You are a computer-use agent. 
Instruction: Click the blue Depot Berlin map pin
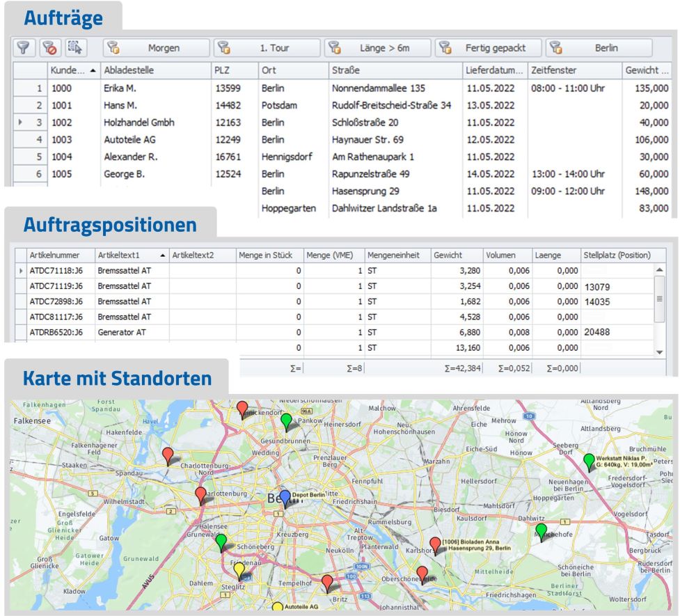point(285,498)
